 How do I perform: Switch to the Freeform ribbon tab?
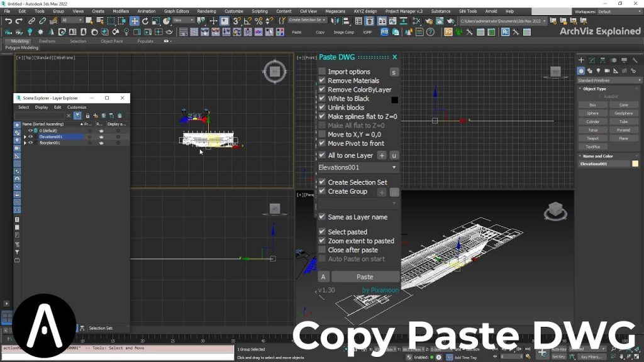(x=47, y=41)
